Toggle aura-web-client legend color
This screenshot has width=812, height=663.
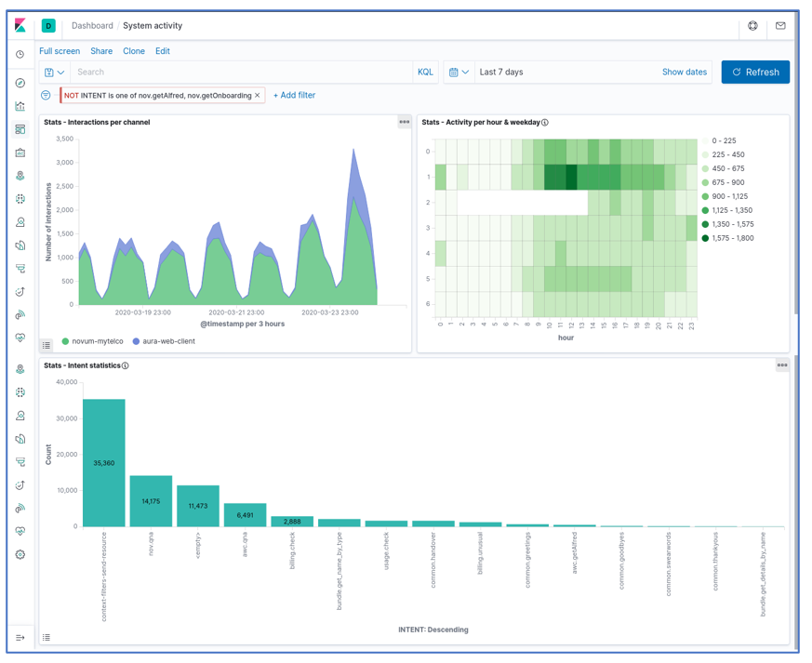[136, 341]
